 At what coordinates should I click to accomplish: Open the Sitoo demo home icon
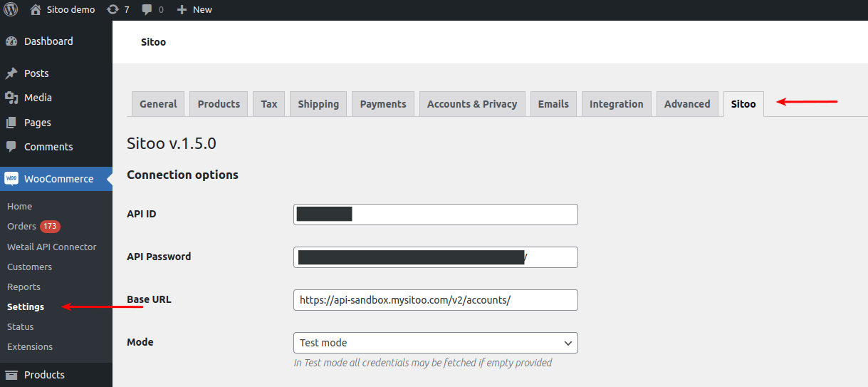[x=36, y=10]
